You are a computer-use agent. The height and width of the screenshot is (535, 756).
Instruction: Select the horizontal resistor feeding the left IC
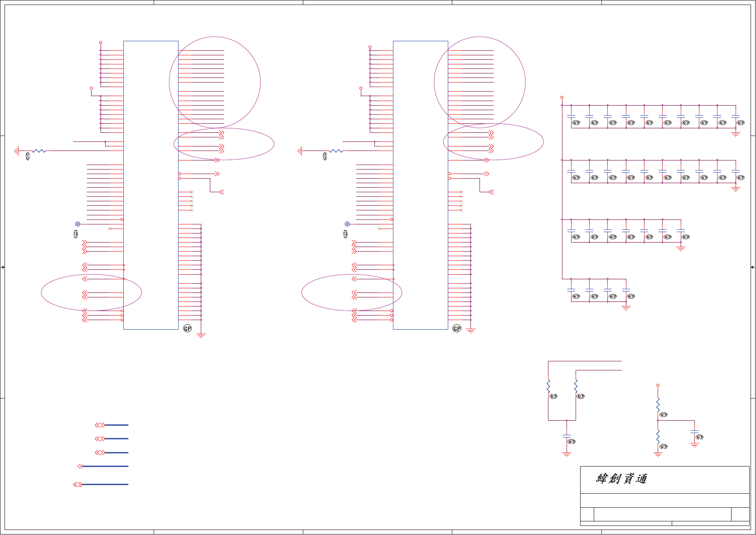pyautogui.click(x=39, y=151)
